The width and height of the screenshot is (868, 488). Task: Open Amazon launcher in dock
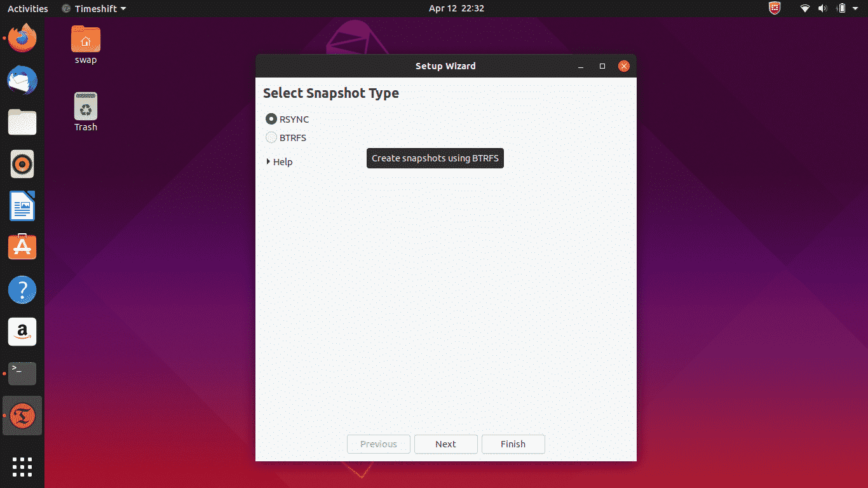tap(22, 332)
